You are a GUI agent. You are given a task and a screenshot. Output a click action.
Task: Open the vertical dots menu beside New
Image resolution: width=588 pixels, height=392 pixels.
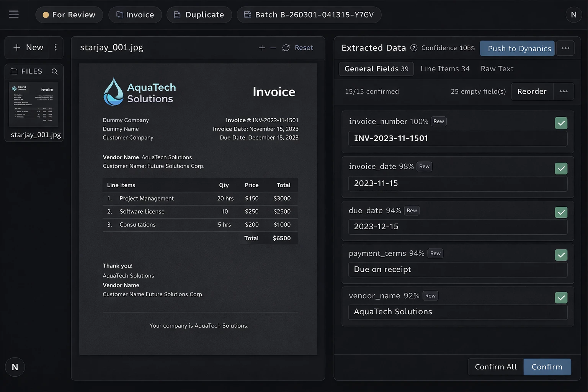click(56, 47)
